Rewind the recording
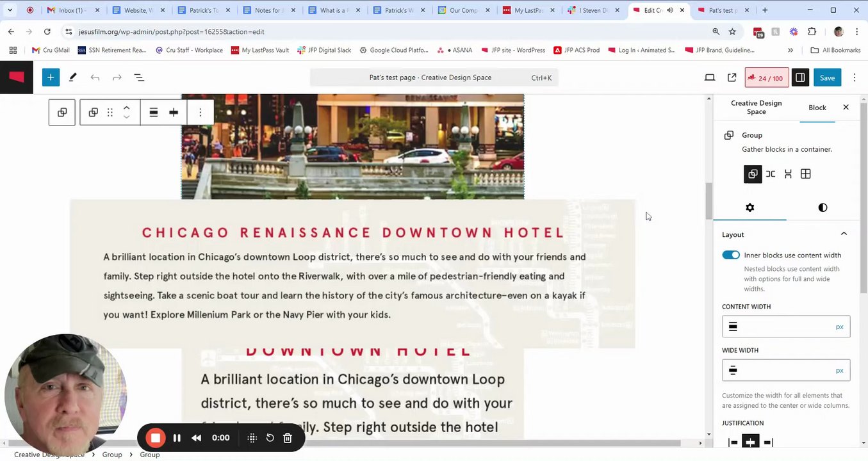This screenshot has width=868, height=461. pyautogui.click(x=197, y=438)
